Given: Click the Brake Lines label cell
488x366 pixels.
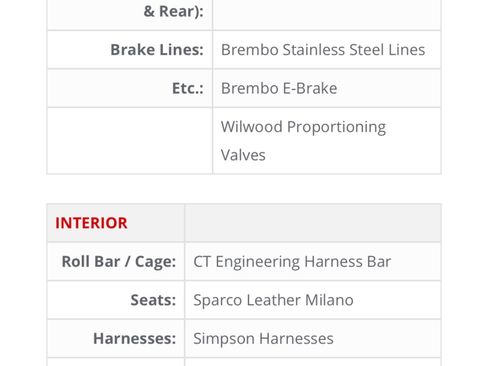Looking at the screenshot, I should [x=130, y=50].
